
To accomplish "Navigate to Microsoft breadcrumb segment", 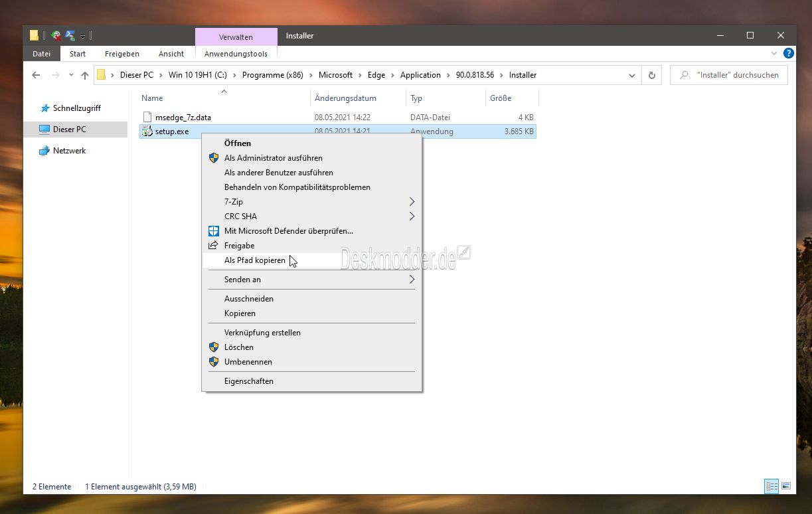I will coord(335,75).
